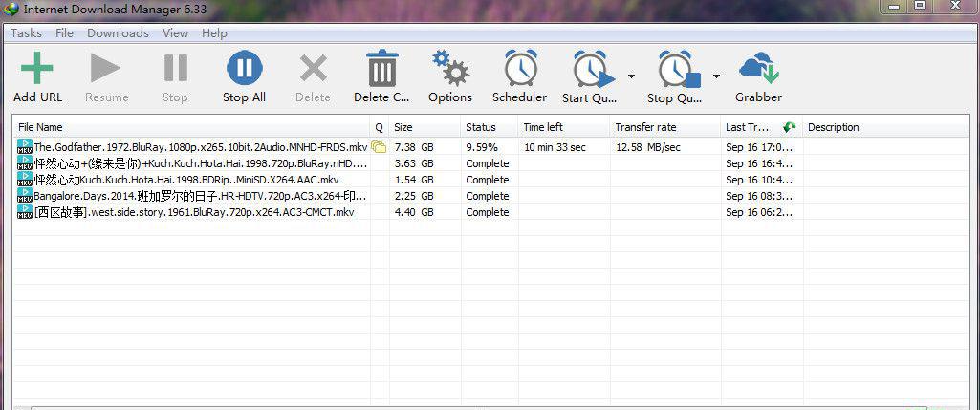
Task: Click MKV icon of Kuch.Kuch.Hota.Hai BDRip file
Action: 25,180
